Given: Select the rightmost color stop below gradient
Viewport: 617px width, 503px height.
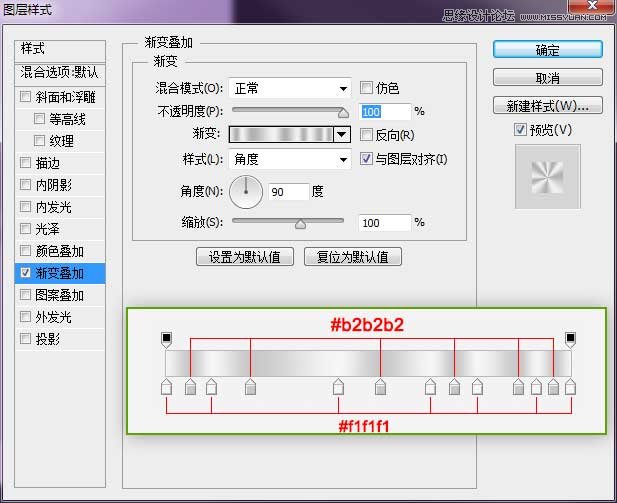Looking at the screenshot, I should pyautogui.click(x=571, y=387).
